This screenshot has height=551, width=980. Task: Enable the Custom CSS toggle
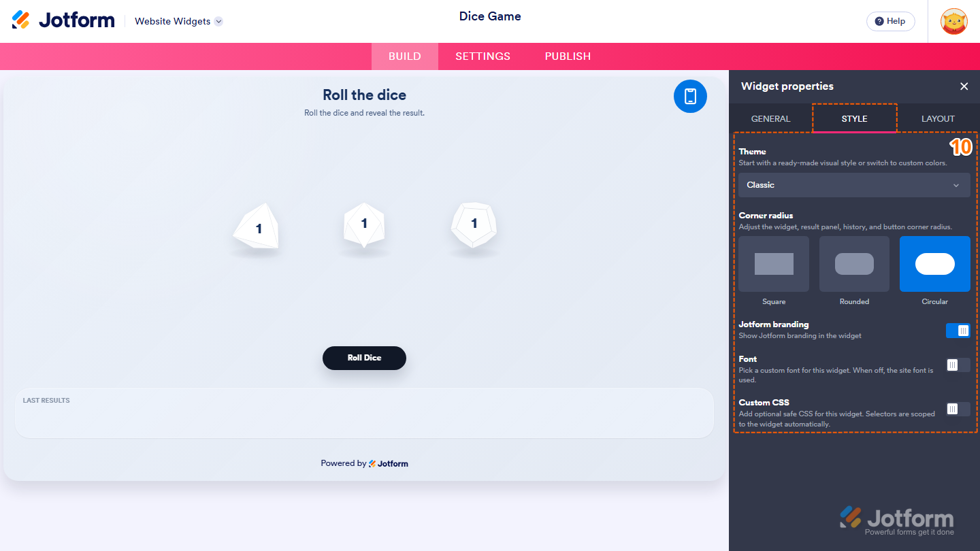[958, 409]
